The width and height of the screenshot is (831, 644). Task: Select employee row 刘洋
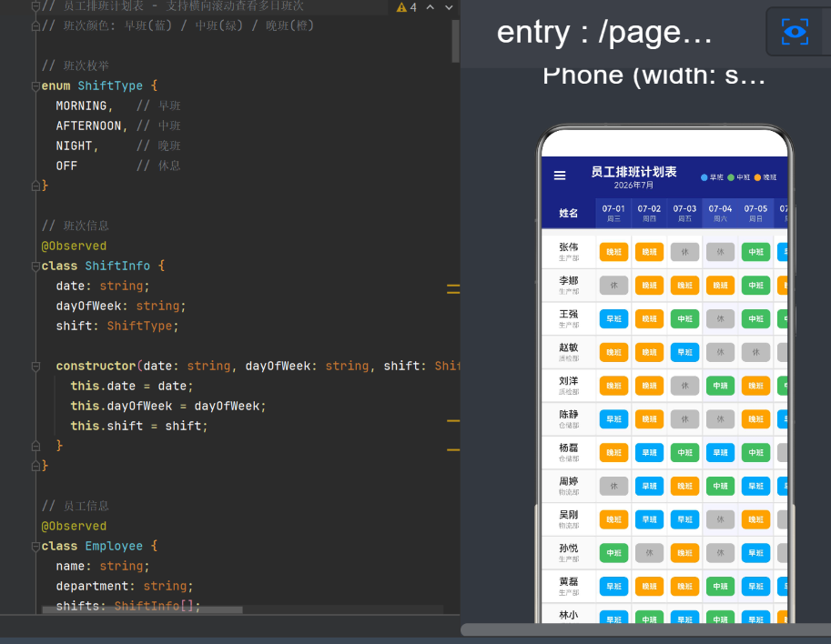664,386
